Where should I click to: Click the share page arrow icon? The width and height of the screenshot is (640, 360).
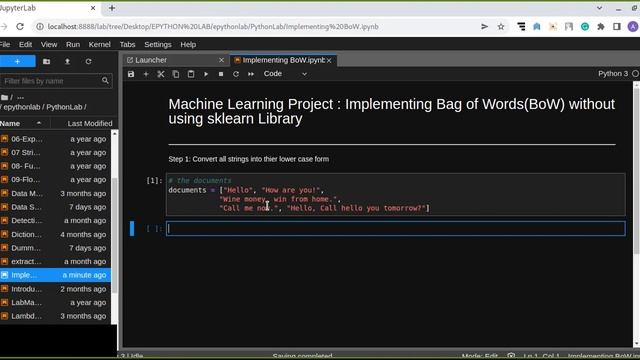pos(484,27)
